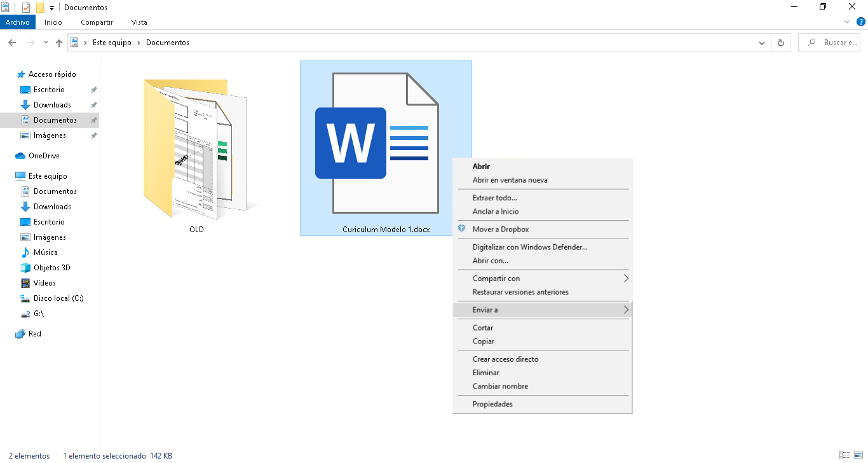Open pinned Downloads under Acceso rápido

click(x=52, y=105)
